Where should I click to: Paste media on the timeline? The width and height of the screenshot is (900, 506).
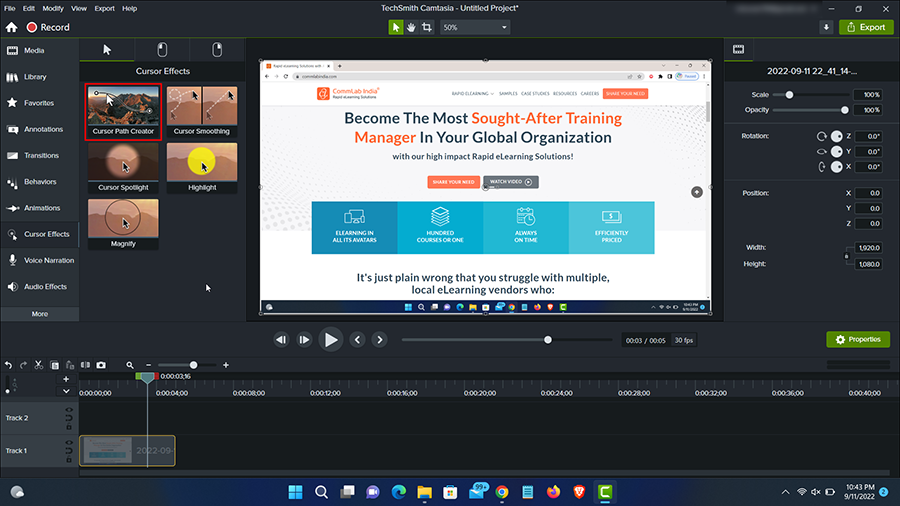(69, 365)
